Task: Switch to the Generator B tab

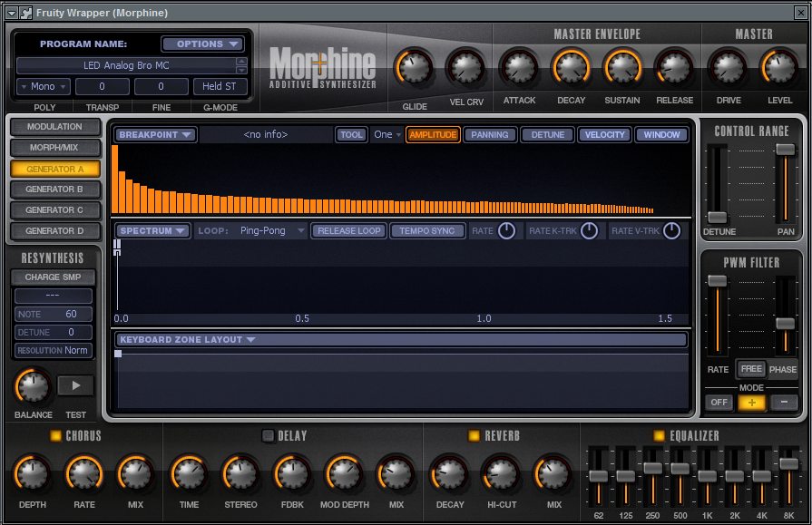Action: (54, 190)
